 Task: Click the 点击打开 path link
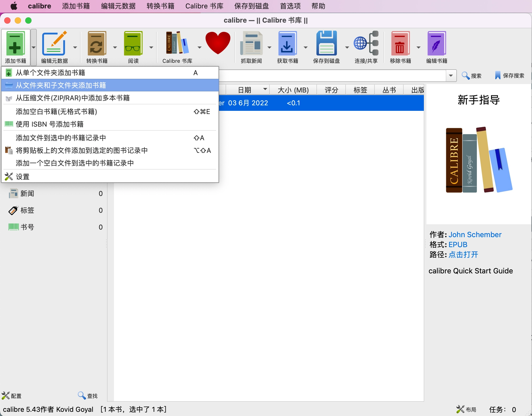463,254
